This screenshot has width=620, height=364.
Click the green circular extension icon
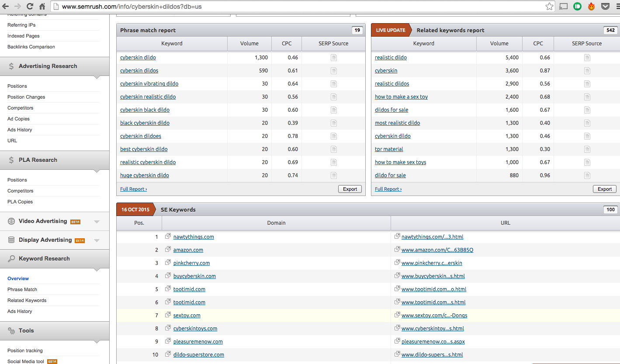[577, 7]
